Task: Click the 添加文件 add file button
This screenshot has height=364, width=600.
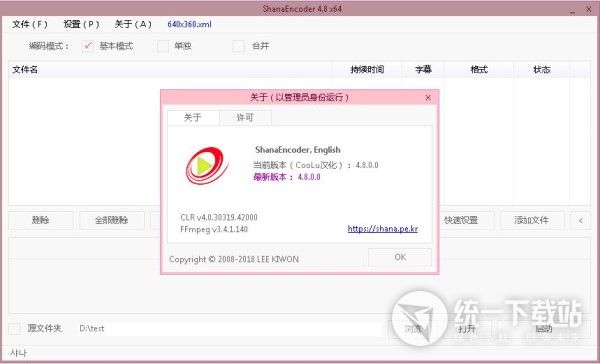Action: (x=532, y=220)
